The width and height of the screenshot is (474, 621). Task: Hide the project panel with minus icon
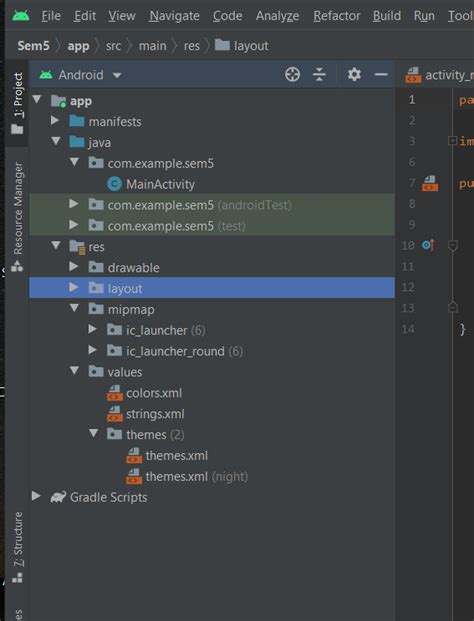tap(381, 74)
